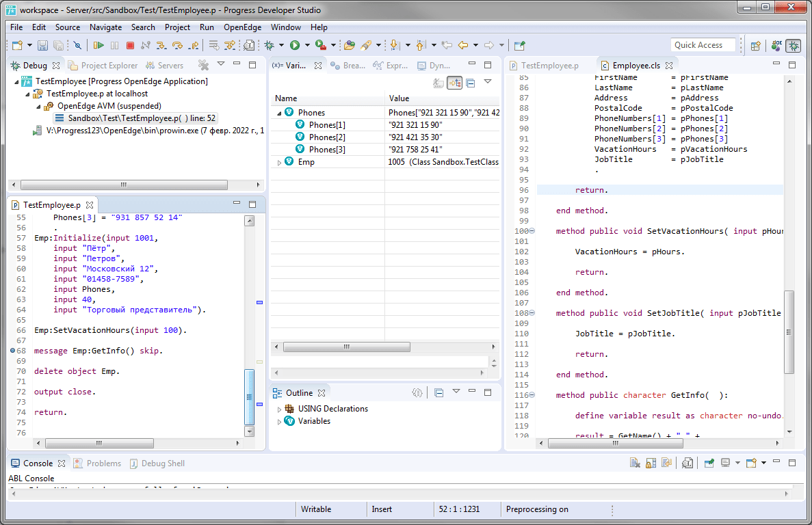
Task: Click the Clear Console icon
Action: [635, 463]
